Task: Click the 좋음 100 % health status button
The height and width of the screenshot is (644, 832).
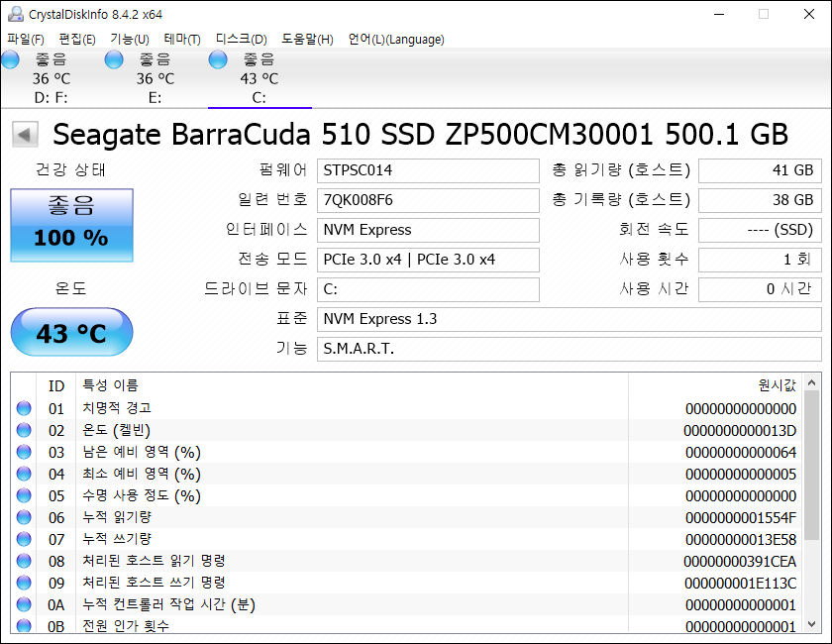Action: [x=71, y=225]
